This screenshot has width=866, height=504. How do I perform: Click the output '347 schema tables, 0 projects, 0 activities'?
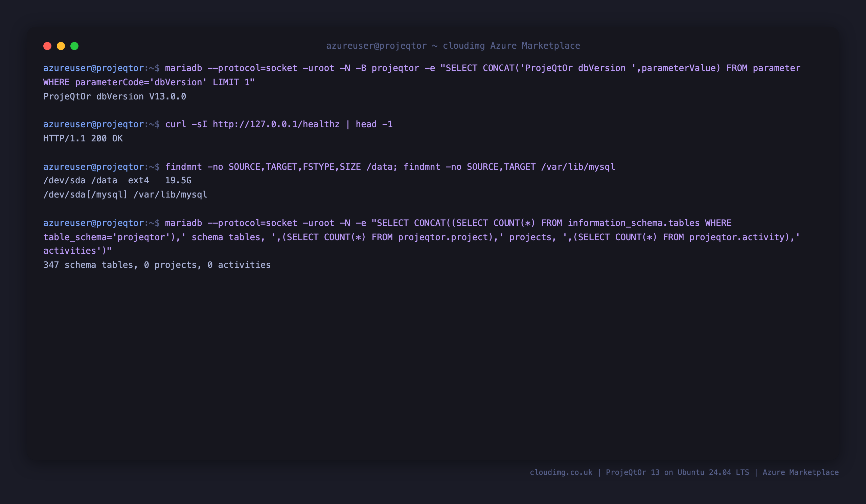point(157,265)
